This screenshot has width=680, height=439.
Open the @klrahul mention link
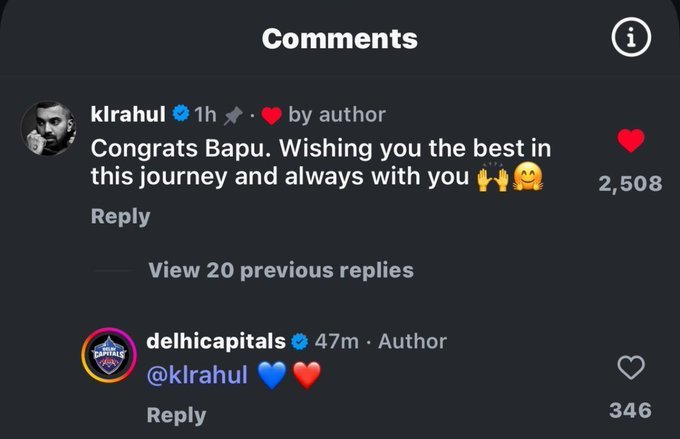coord(197,374)
